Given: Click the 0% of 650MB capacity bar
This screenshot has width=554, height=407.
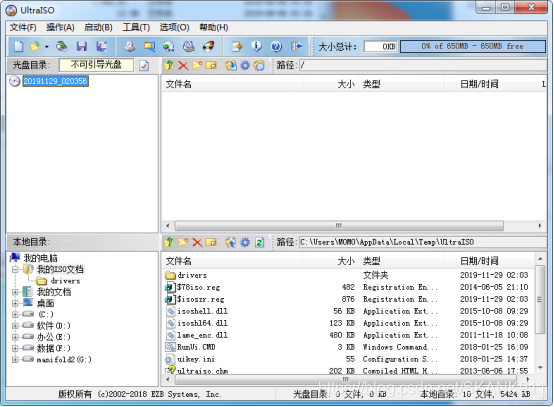Looking at the screenshot, I should [x=473, y=46].
